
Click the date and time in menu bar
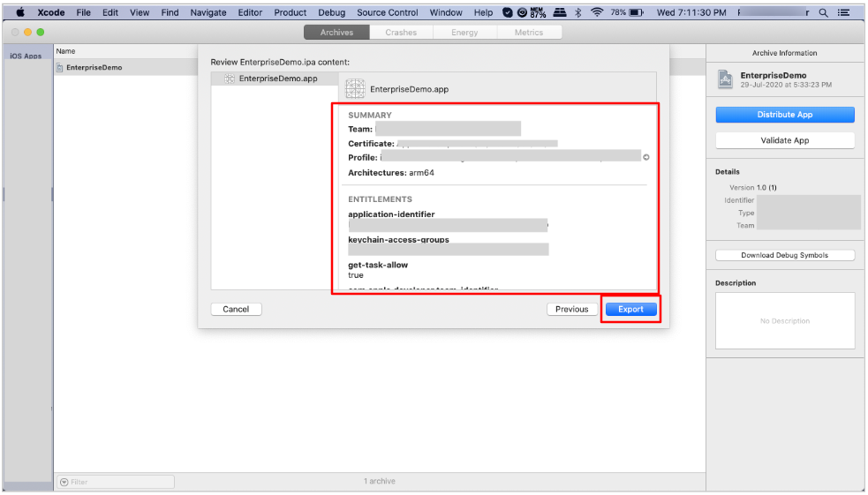tap(691, 12)
